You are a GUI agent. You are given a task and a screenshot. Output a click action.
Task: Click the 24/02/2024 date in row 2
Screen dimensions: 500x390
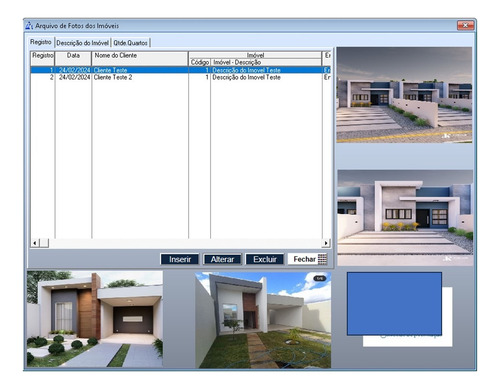pos(74,77)
